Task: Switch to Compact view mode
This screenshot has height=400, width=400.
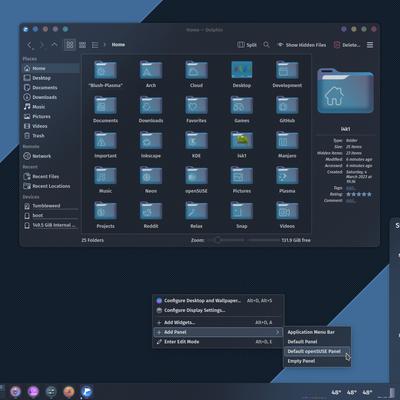Action: click(x=82, y=45)
